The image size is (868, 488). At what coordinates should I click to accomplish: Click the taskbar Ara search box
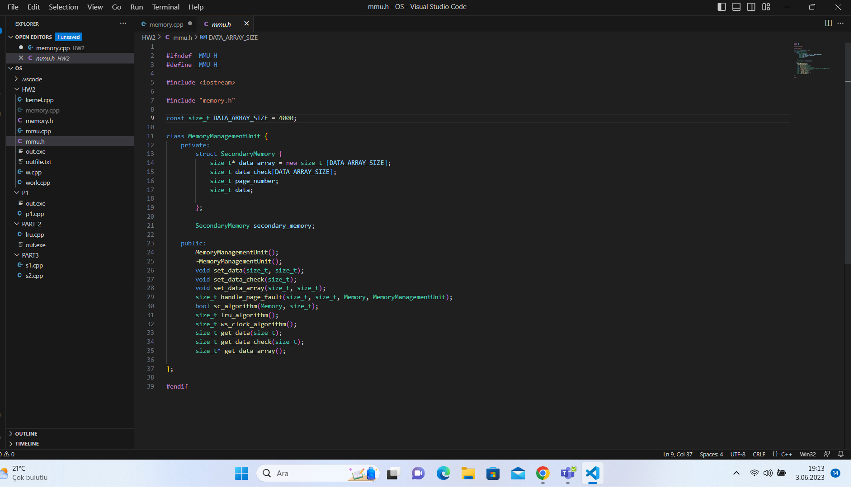(x=318, y=473)
